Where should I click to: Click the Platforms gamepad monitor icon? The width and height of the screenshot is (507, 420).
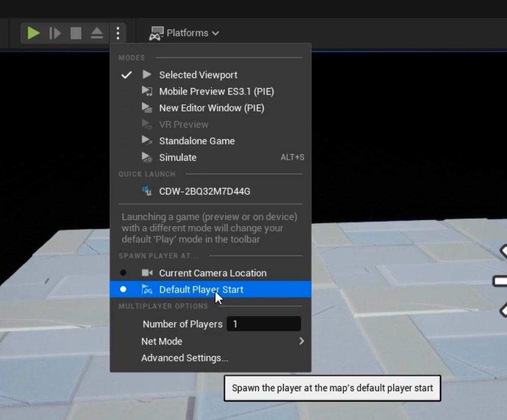tap(156, 33)
